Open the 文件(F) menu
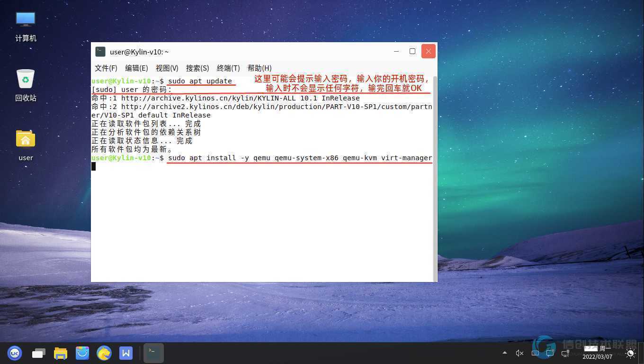This screenshot has width=644, height=364. pyautogui.click(x=106, y=68)
